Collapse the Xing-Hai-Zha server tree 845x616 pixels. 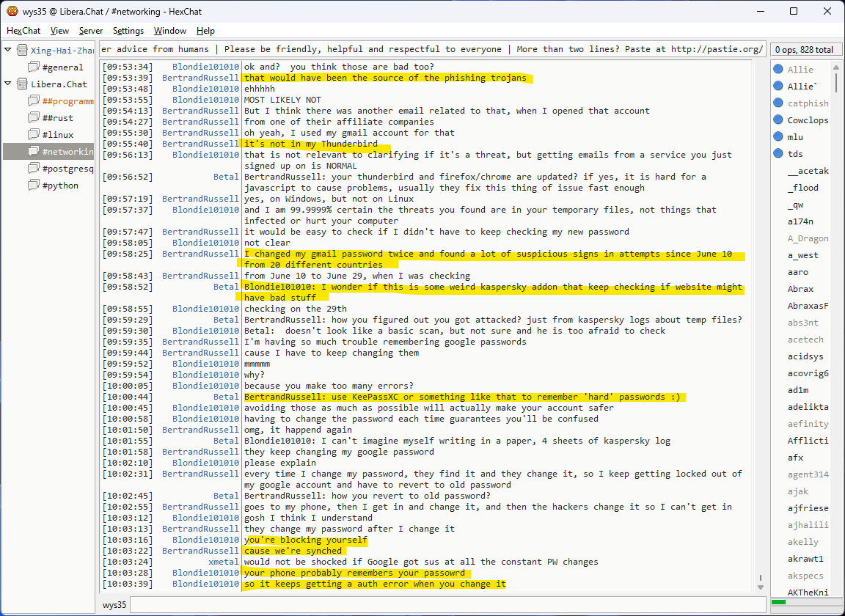pos(8,50)
